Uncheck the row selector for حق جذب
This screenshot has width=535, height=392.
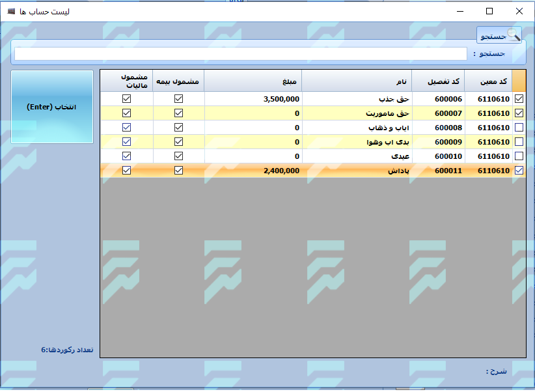pos(519,99)
